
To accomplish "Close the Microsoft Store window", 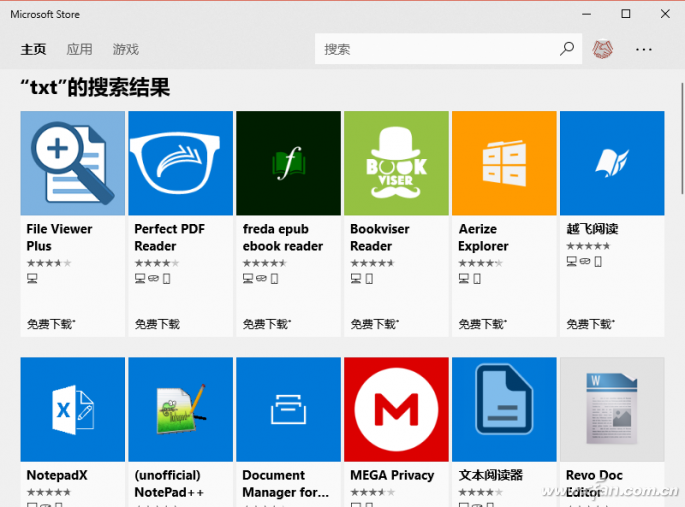I will pos(665,14).
